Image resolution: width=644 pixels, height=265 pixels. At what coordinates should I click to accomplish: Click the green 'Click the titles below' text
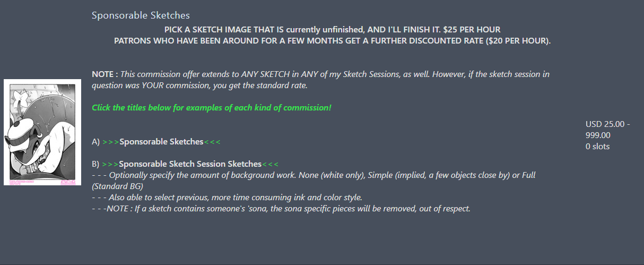[x=211, y=108]
